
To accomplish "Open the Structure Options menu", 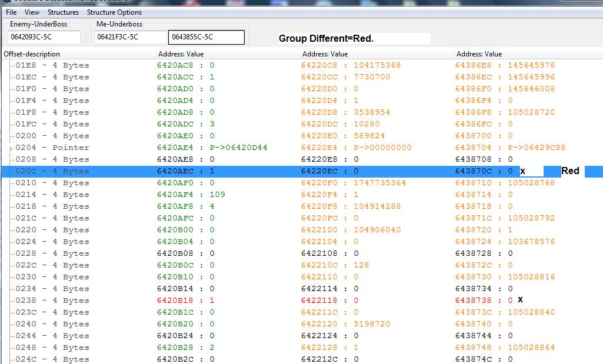I will pyautogui.click(x=114, y=12).
